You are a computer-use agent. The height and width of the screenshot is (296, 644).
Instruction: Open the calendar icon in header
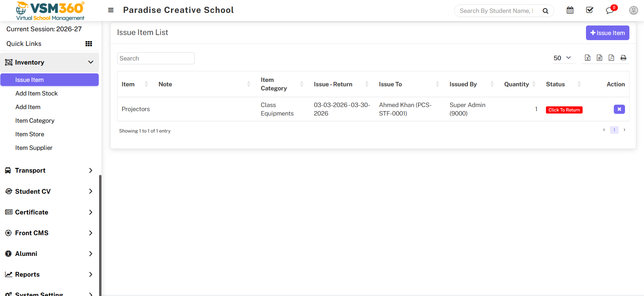(570, 10)
